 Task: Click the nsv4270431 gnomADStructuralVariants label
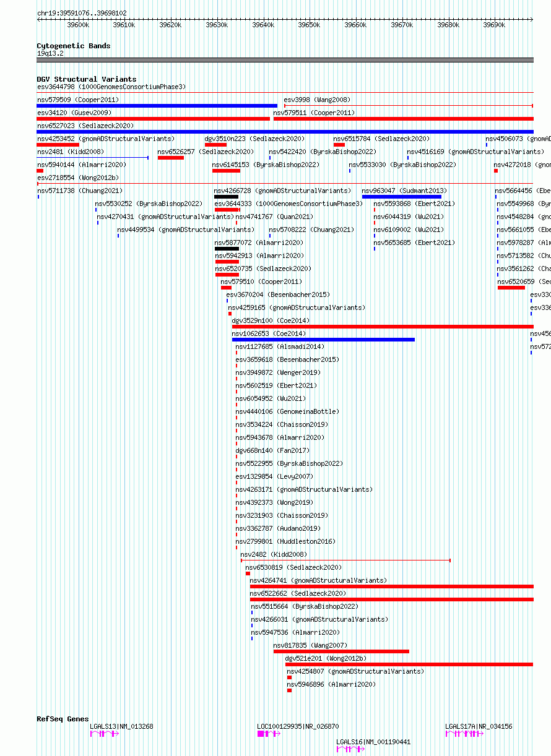click(165, 217)
